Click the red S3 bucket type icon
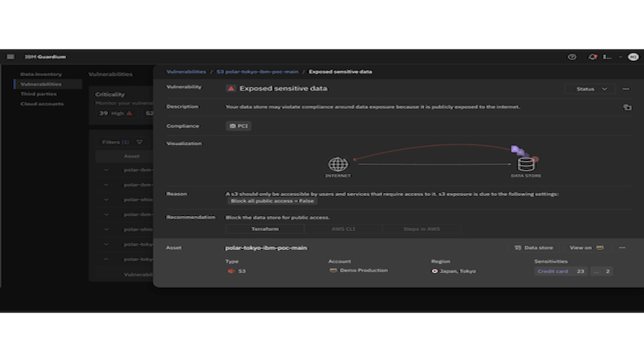The height and width of the screenshot is (362, 644). click(231, 271)
